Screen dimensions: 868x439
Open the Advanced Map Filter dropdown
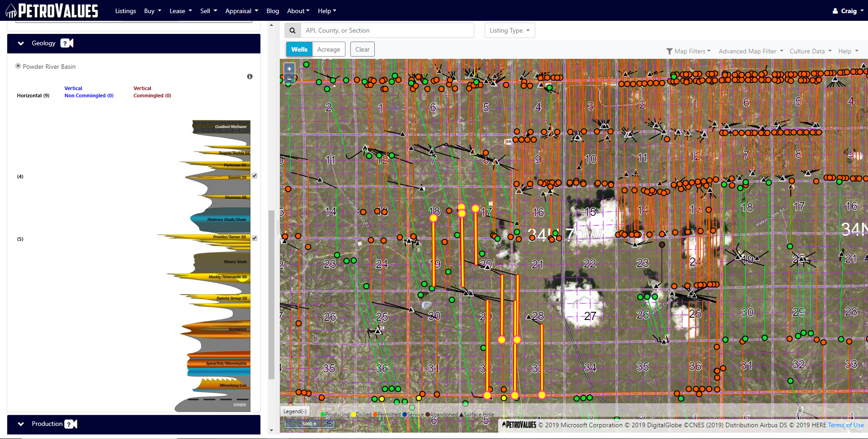coord(751,51)
